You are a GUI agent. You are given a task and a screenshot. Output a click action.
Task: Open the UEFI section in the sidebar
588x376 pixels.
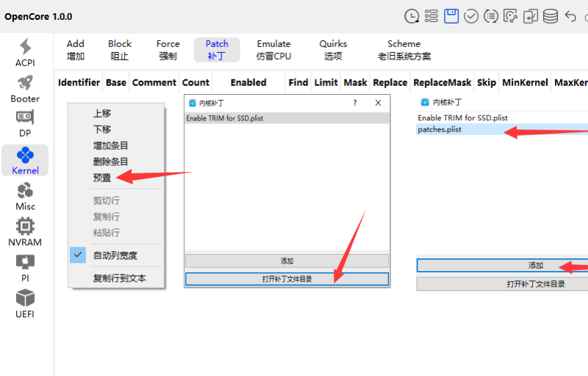pyautogui.click(x=25, y=304)
